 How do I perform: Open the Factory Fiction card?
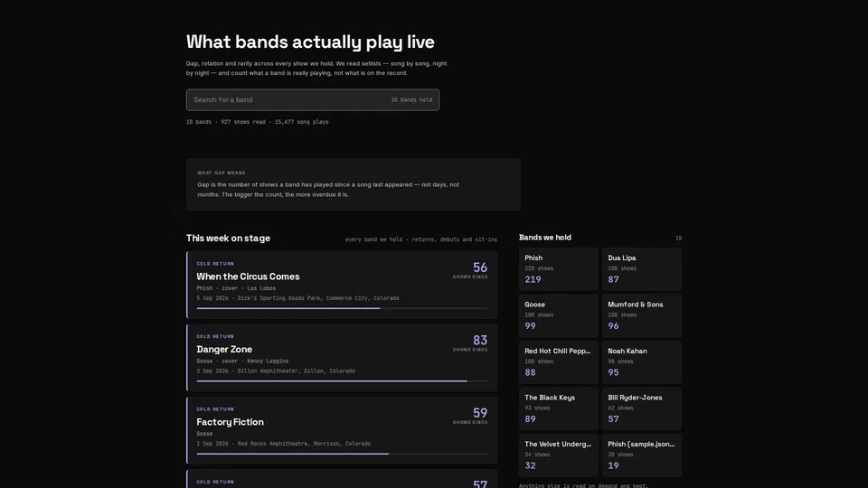[342, 430]
